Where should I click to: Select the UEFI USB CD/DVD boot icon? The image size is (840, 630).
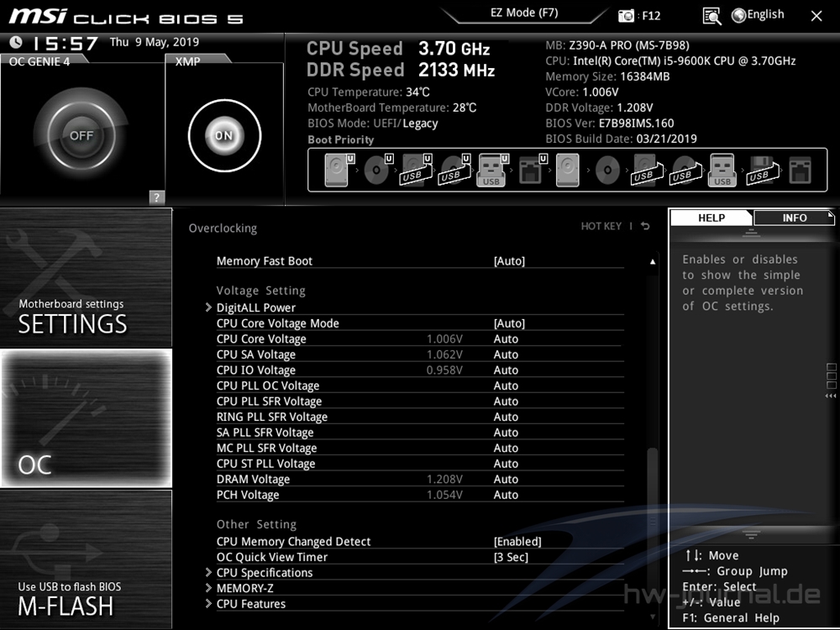454,171
